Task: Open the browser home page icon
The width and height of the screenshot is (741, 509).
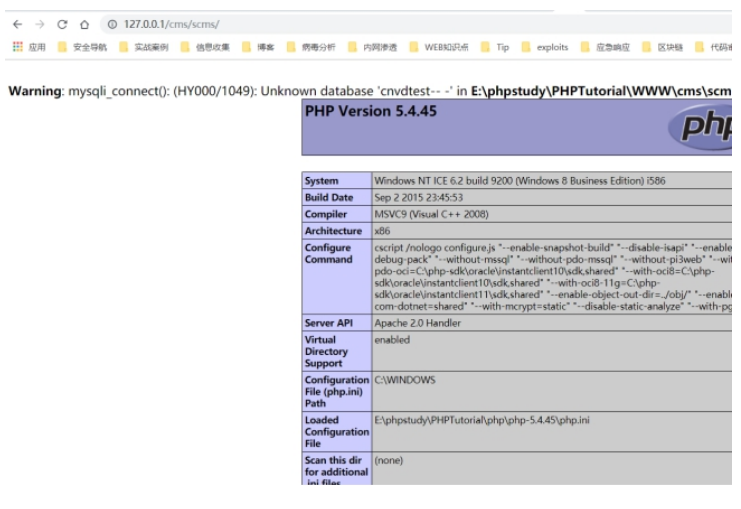Action: point(84,24)
